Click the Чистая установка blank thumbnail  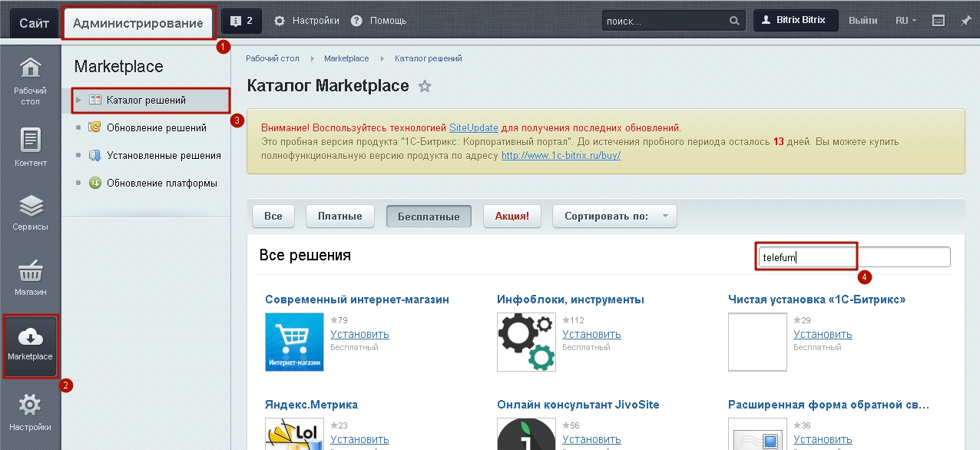757,342
